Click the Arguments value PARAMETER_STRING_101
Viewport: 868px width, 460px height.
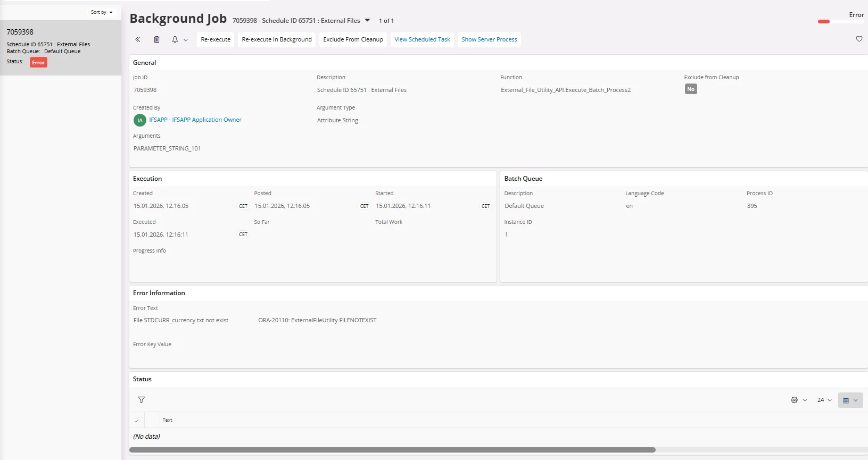click(x=167, y=148)
